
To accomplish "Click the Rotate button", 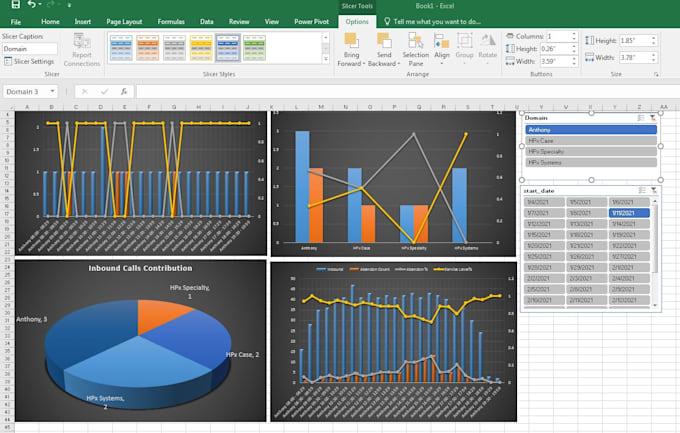I will (x=487, y=48).
